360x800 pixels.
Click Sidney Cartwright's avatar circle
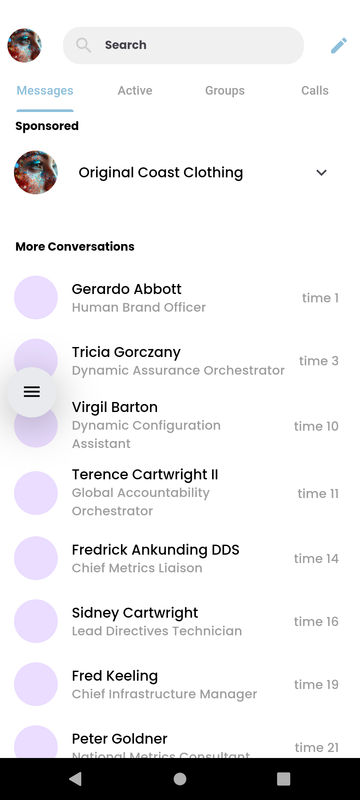pyautogui.click(x=36, y=621)
